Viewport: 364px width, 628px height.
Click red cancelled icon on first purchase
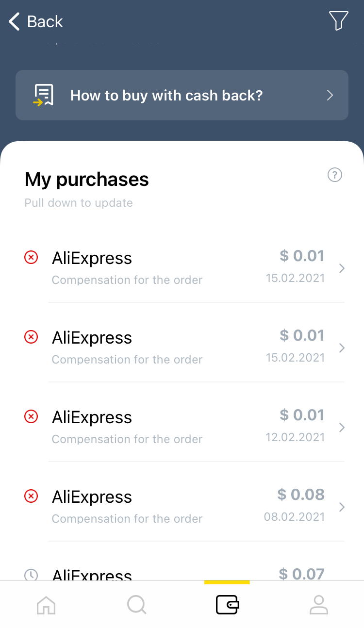31,257
